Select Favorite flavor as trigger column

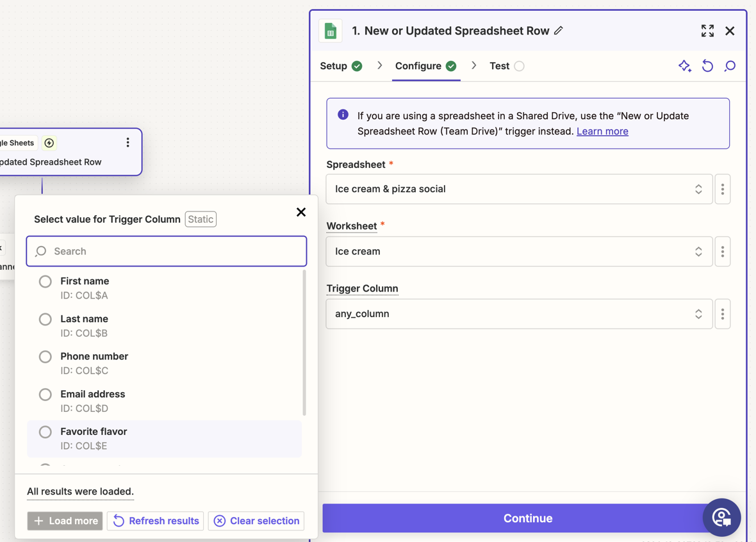click(45, 432)
